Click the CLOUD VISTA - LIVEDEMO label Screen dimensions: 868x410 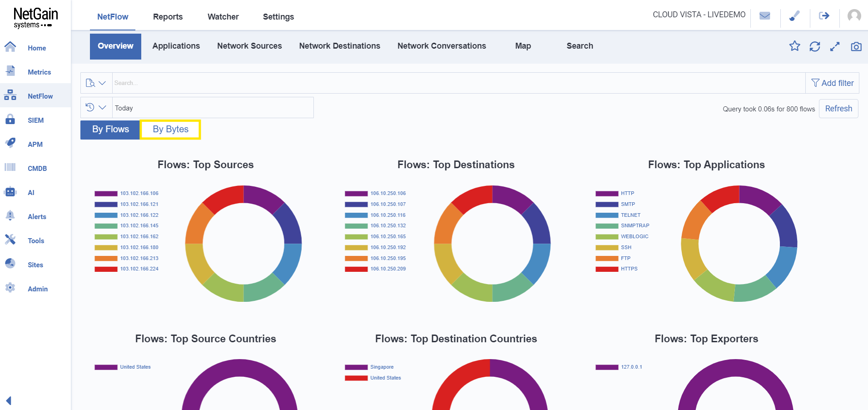tap(699, 15)
